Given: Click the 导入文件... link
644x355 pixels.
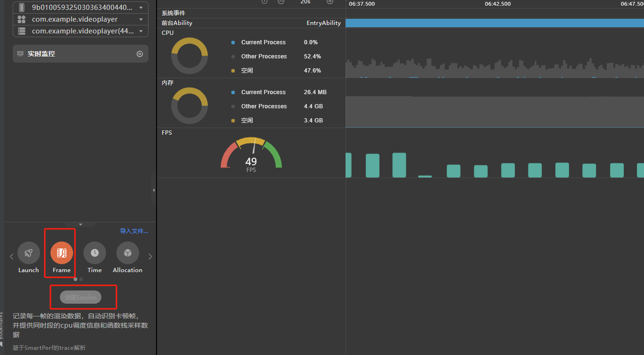Looking at the screenshot, I should [134, 231].
